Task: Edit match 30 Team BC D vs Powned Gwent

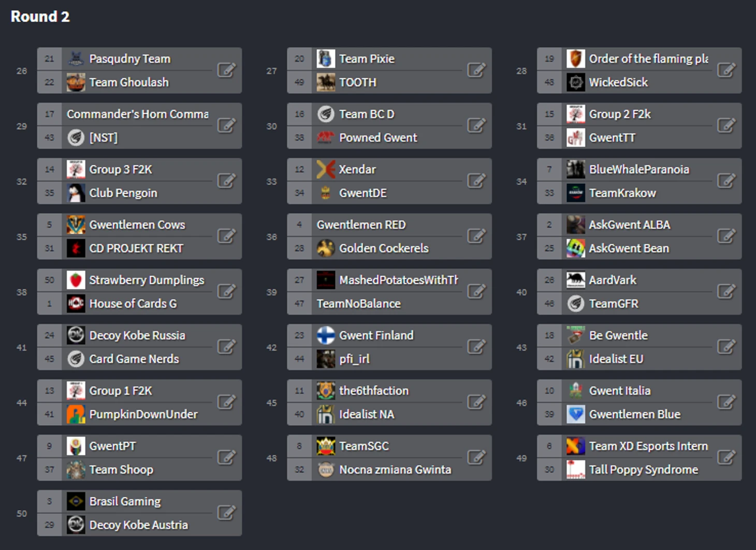Action: [476, 125]
